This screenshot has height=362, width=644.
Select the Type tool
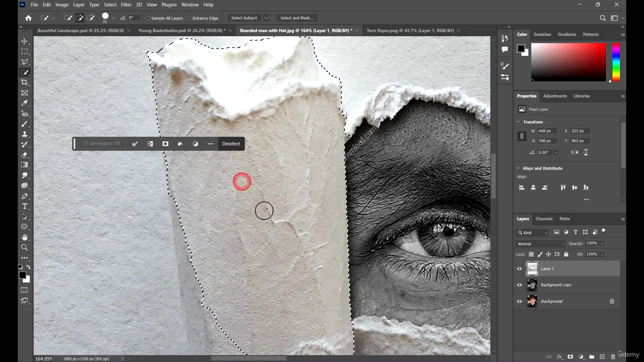[x=24, y=207]
